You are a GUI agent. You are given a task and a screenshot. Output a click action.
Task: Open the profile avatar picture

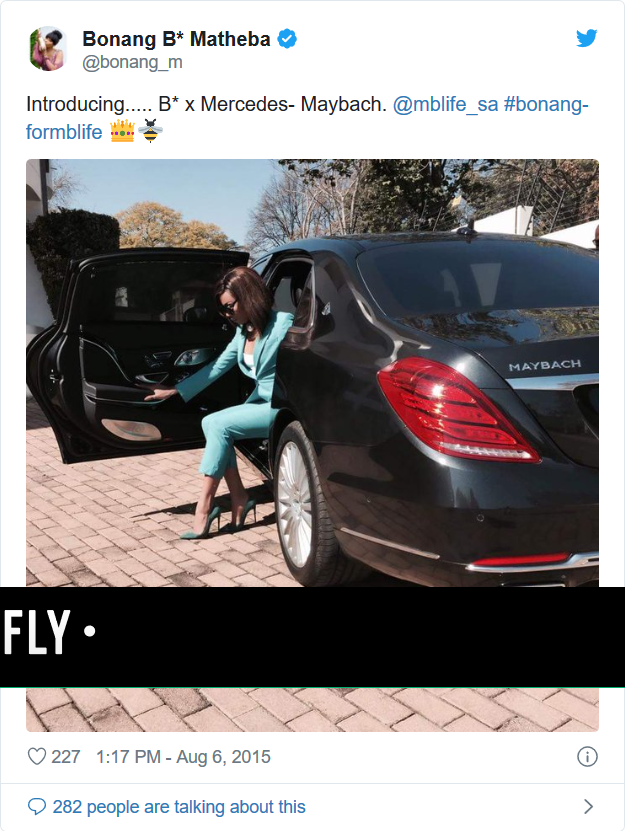(x=48, y=48)
